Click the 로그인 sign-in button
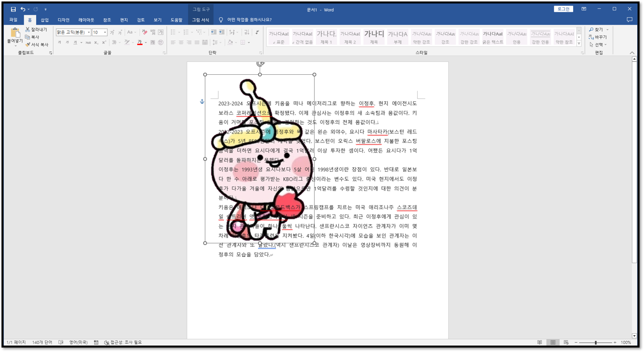 563,9
